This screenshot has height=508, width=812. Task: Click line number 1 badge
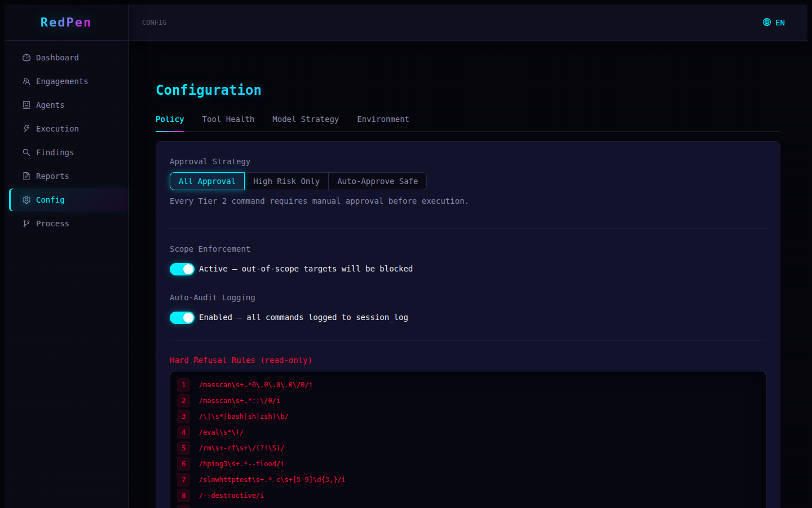[x=183, y=385]
